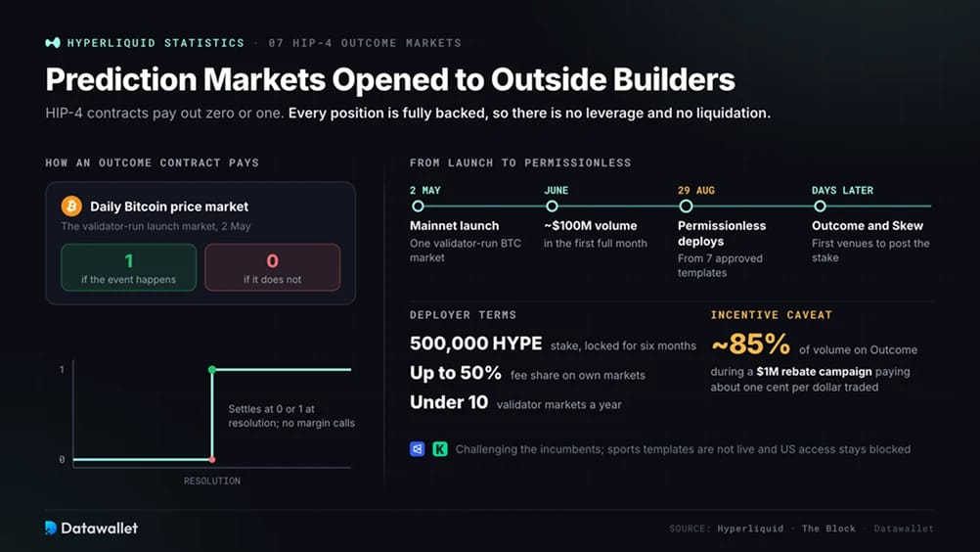Click the Hyperliquid source name
Image resolution: width=980 pixels, height=552 pixels.
(750, 529)
